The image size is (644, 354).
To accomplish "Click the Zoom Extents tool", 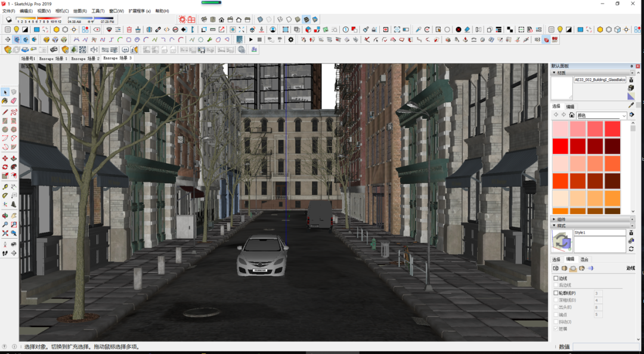I will point(5,233).
